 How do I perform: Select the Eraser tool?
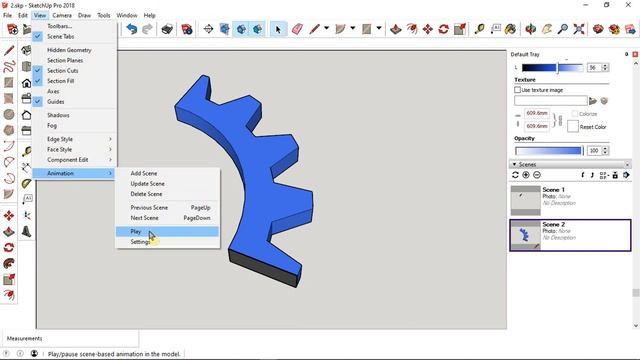click(x=298, y=29)
